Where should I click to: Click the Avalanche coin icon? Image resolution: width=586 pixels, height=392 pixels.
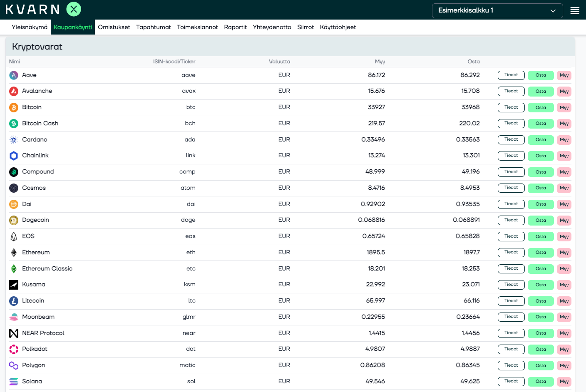pyautogui.click(x=14, y=91)
